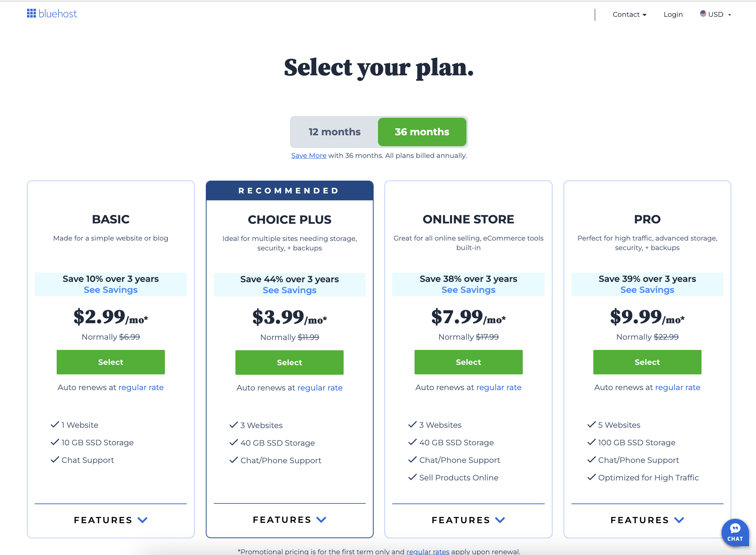Image resolution: width=756 pixels, height=555 pixels.
Task: Expand Features for the Basic plan
Action: pyautogui.click(x=110, y=520)
